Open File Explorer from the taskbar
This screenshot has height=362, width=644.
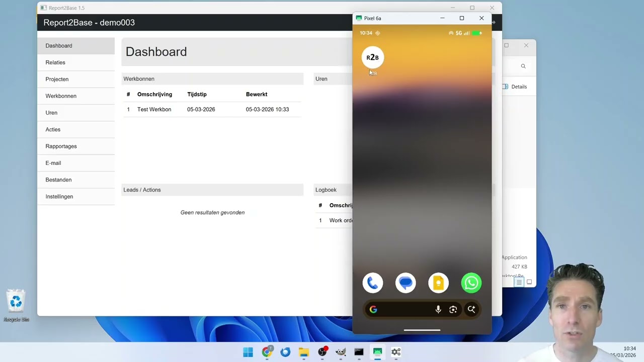[x=304, y=352]
